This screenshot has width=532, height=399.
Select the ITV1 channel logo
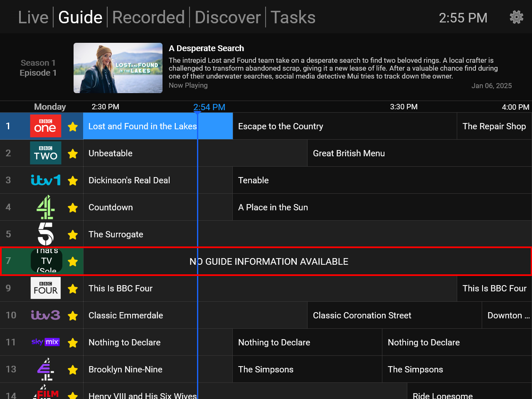pyautogui.click(x=46, y=180)
